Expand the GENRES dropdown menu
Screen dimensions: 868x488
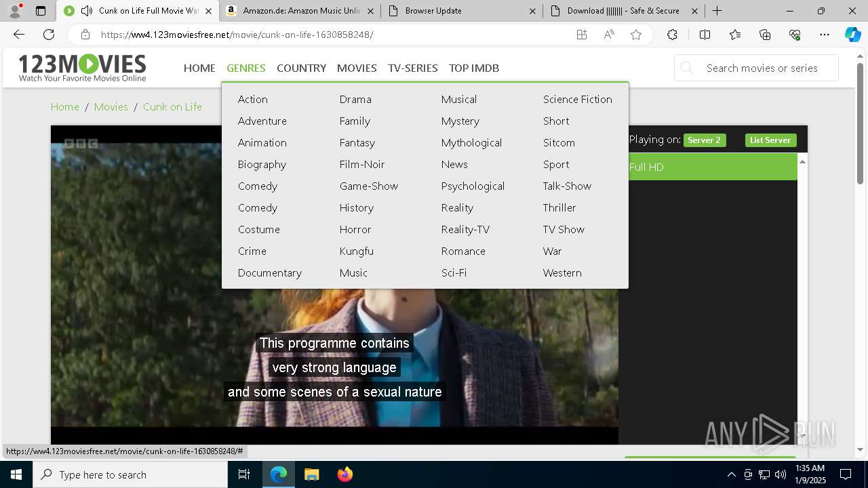246,68
